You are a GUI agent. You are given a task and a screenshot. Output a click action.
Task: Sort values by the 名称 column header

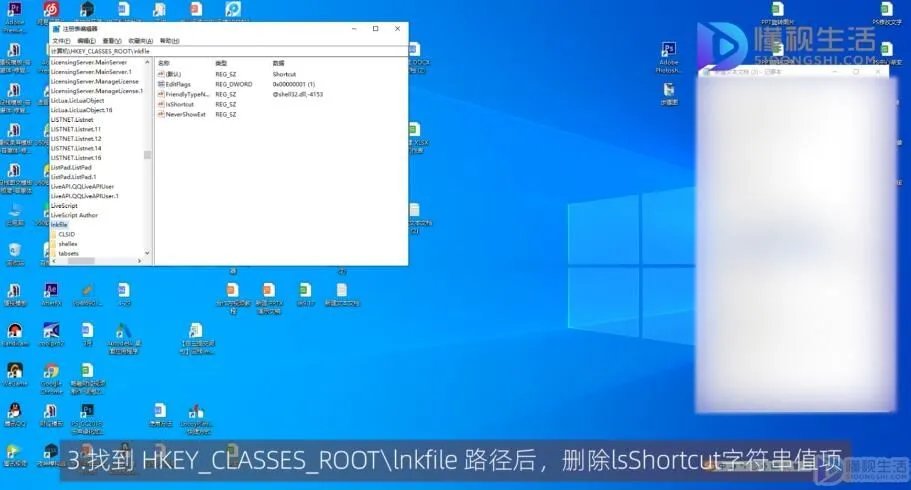pyautogui.click(x=164, y=63)
